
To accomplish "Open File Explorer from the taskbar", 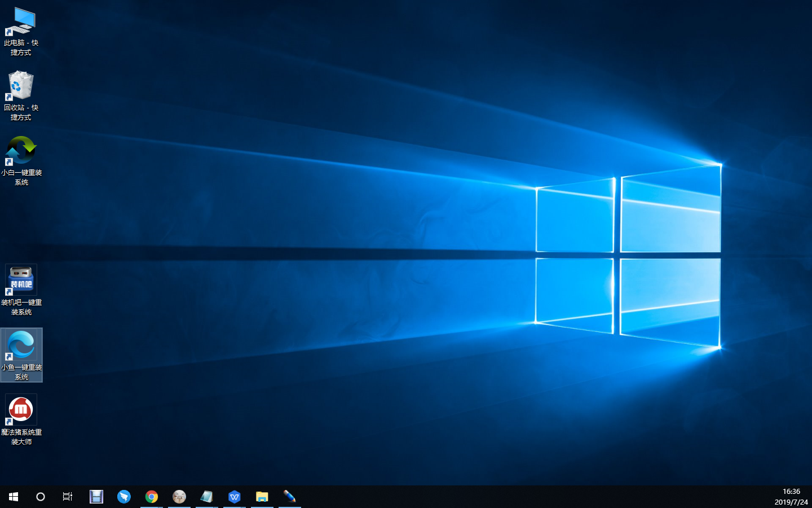I will point(262,497).
